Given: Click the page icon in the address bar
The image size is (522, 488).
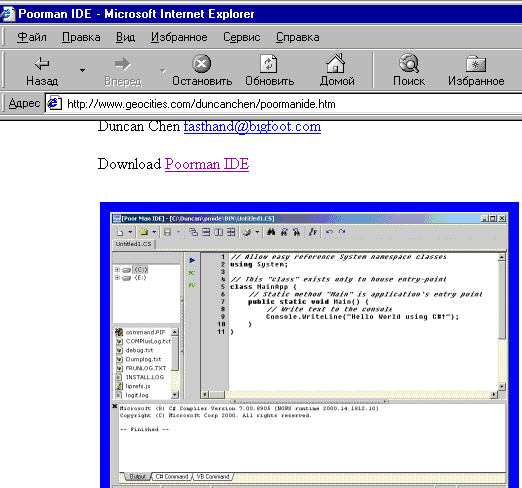Looking at the screenshot, I should [54, 103].
